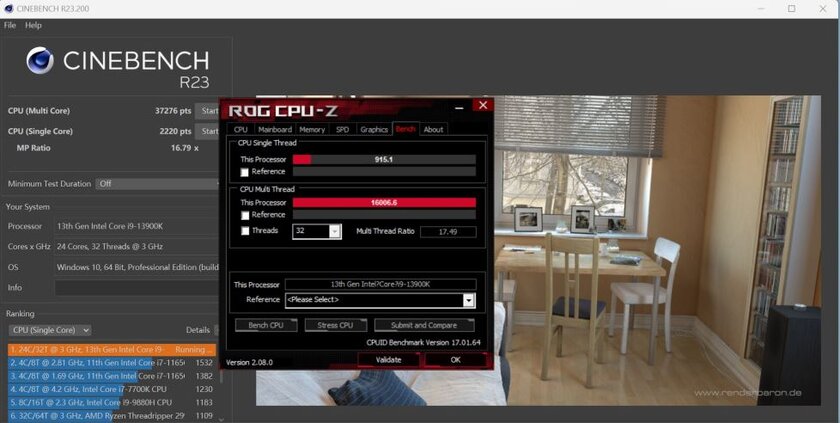Click the single thread score bar 915.1
This screenshot has width=840, height=423.
click(384, 160)
